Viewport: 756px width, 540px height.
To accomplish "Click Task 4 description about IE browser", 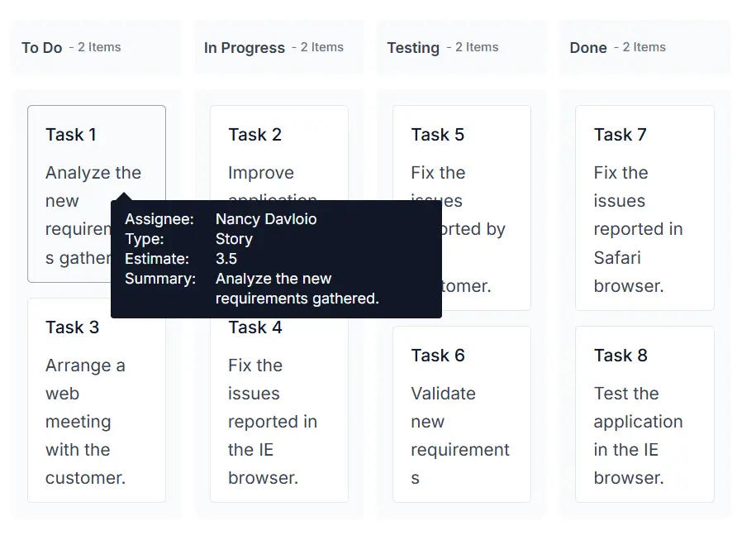I will [x=273, y=422].
